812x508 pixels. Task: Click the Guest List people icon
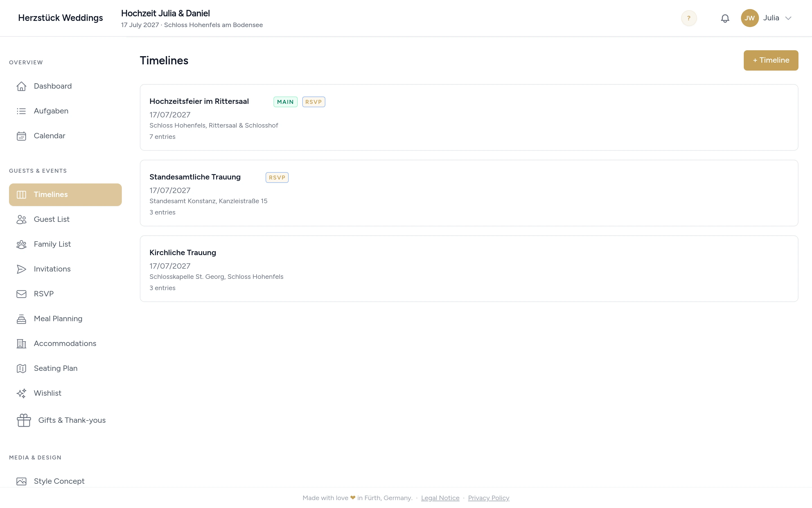21,219
